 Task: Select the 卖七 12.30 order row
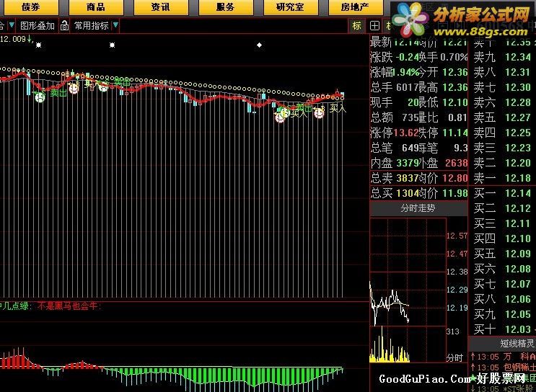click(503, 87)
